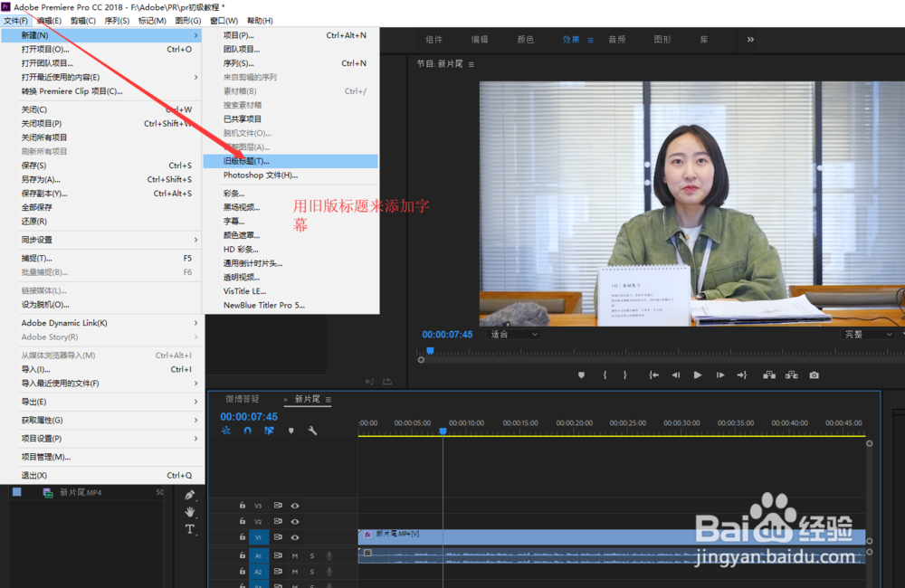Click timeline timecode 00:00:07:45 field
Screen dimensions: 905x588
249,417
